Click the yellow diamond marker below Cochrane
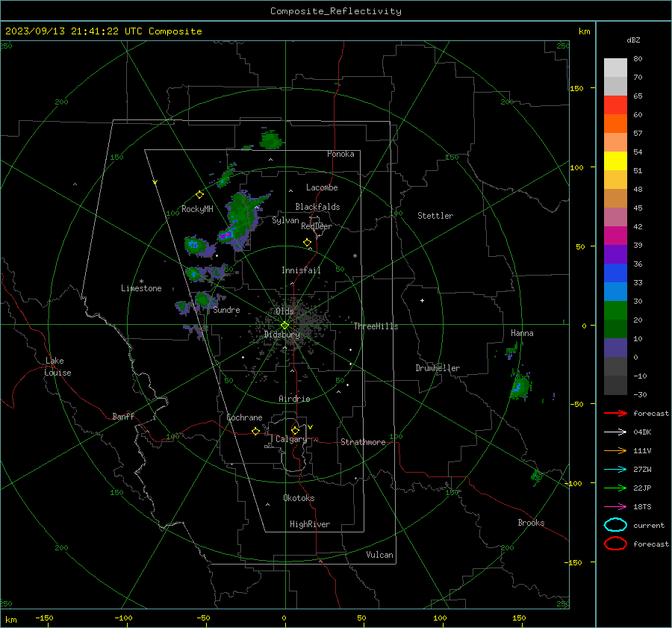The width and height of the screenshot is (672, 628). pyautogui.click(x=256, y=432)
